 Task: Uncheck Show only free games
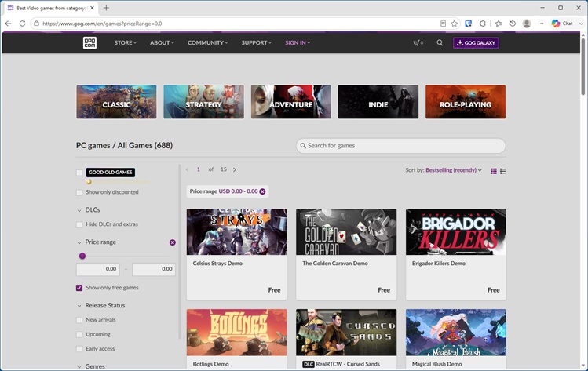click(79, 288)
